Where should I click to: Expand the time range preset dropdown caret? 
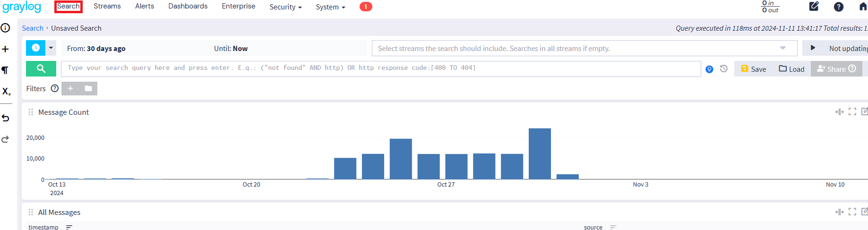tap(51, 48)
